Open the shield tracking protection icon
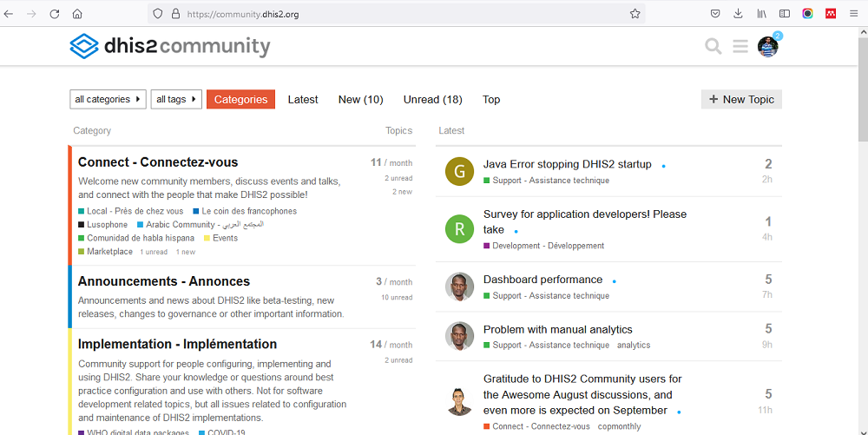Screen dimensions: 868x435 click(158, 14)
